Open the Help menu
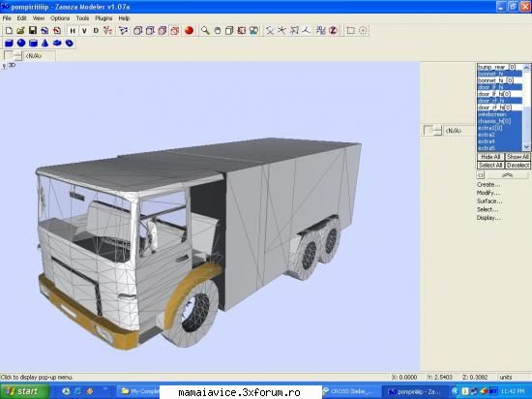The height and width of the screenshot is (399, 532). point(124,18)
